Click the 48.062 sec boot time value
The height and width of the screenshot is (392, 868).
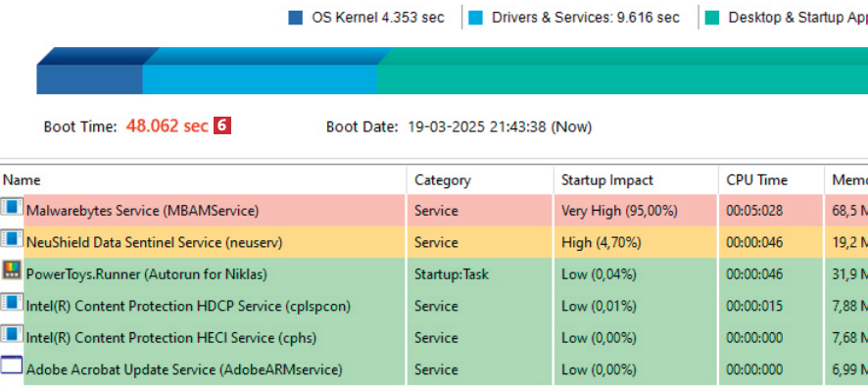[x=167, y=126]
